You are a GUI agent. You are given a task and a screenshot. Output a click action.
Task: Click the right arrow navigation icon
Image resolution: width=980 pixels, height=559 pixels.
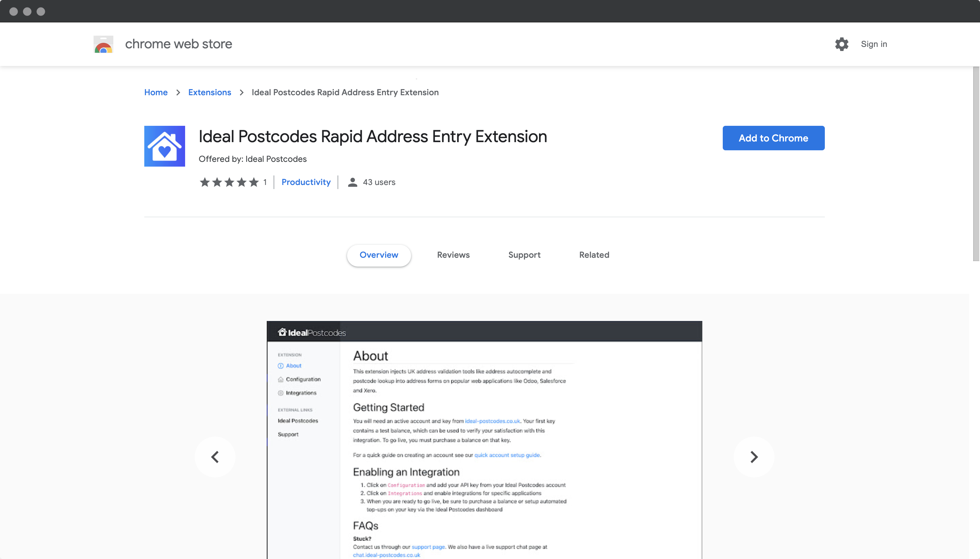coord(753,457)
